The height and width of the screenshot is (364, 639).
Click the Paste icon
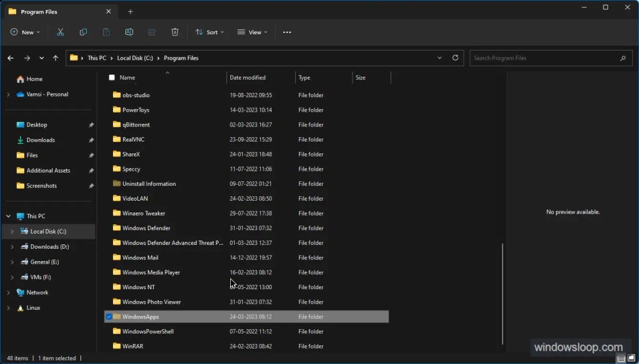106,32
